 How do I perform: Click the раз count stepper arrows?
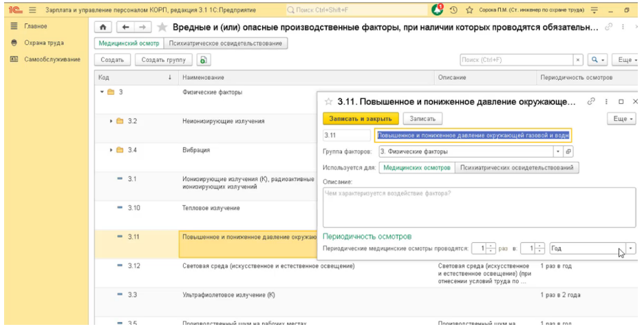coord(491,248)
